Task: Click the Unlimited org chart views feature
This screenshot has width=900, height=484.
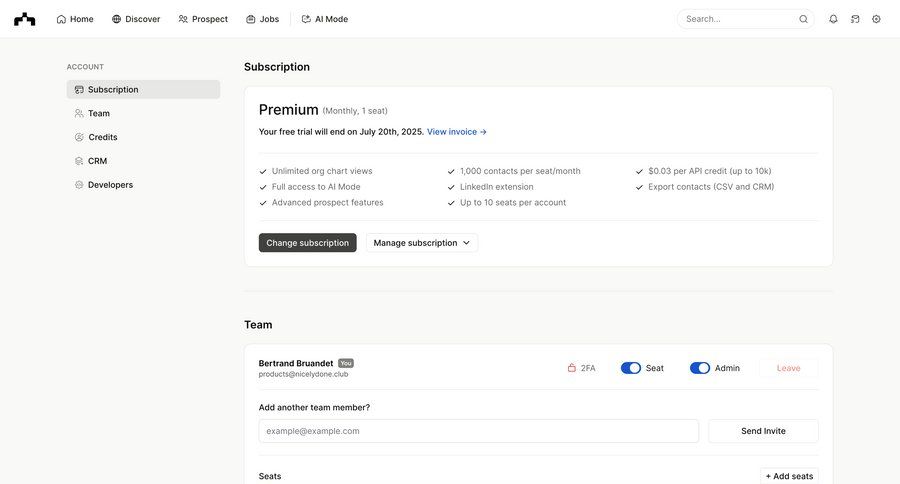Action: pos(322,171)
